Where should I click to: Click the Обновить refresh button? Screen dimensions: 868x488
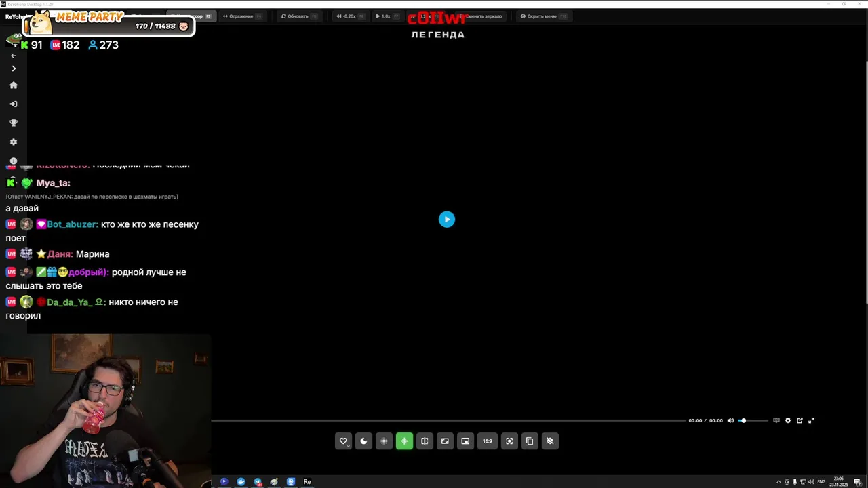298,16
